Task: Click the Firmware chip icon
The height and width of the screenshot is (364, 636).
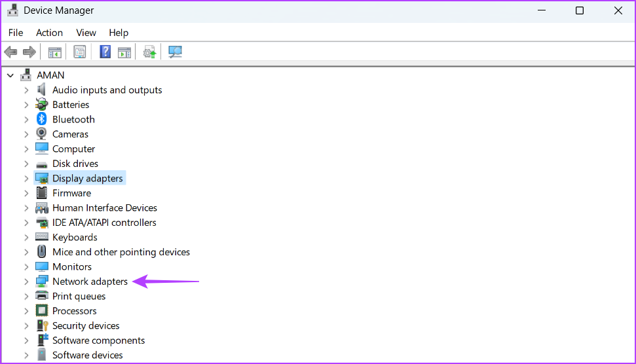Action: 41,193
